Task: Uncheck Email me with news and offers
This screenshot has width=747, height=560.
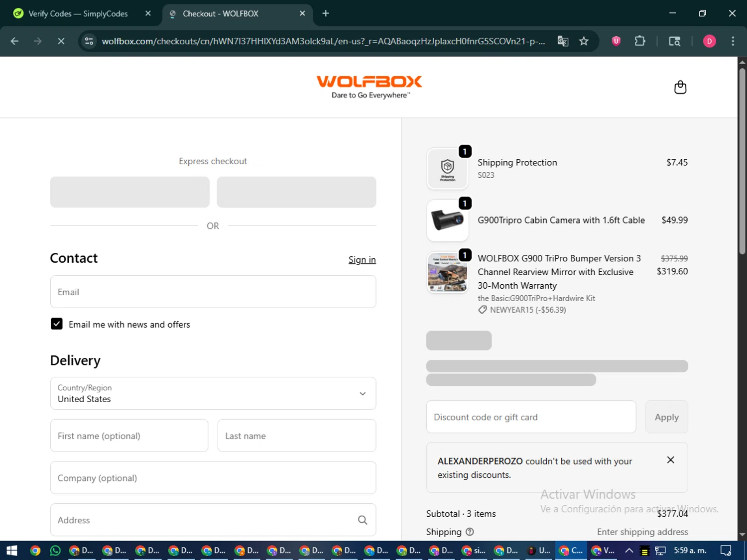Action: click(x=57, y=324)
